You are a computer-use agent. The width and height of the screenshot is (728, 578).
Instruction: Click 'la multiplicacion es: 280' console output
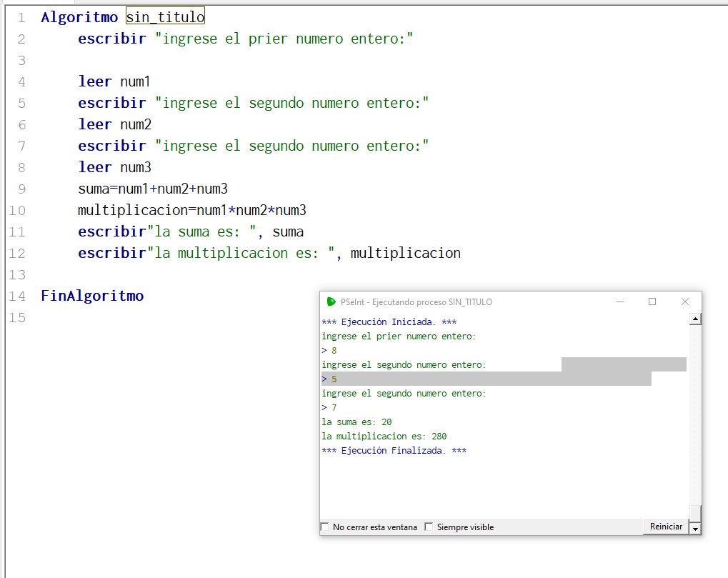coord(384,437)
